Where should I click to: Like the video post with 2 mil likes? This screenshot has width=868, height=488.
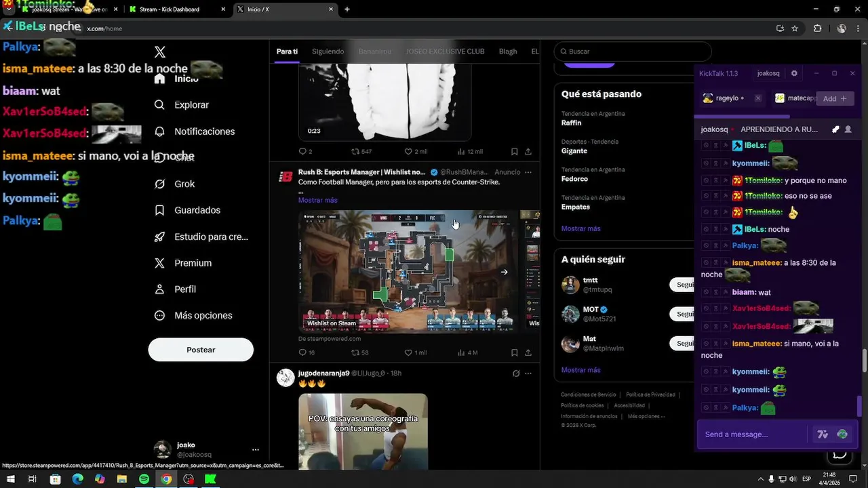click(x=415, y=151)
